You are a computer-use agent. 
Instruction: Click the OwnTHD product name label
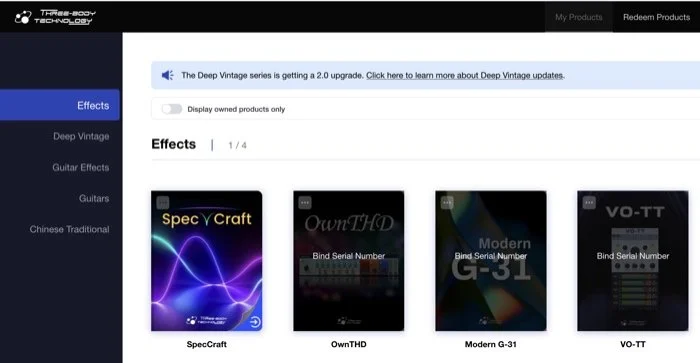pyautogui.click(x=349, y=344)
